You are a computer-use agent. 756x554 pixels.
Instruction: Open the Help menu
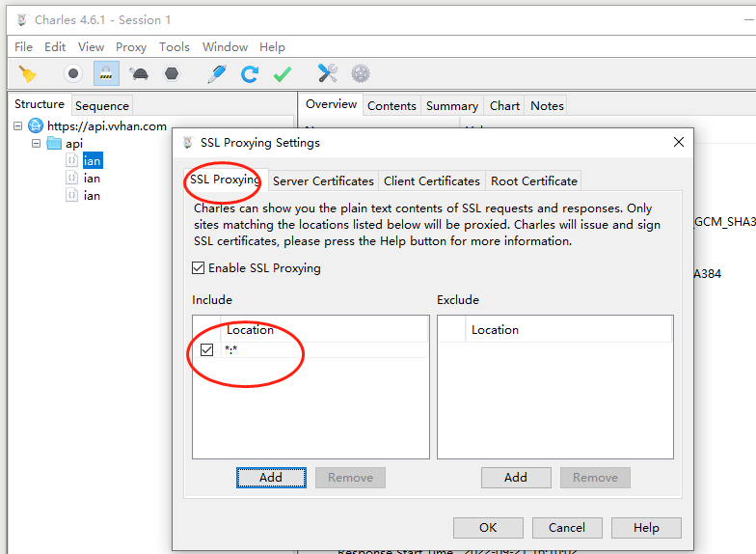pyautogui.click(x=272, y=46)
